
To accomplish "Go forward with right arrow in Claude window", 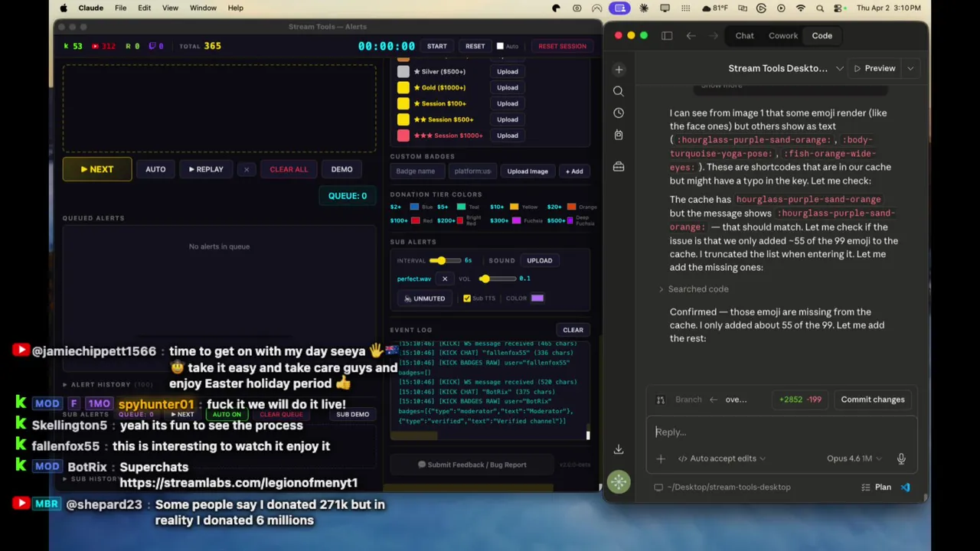I will pyautogui.click(x=713, y=35).
